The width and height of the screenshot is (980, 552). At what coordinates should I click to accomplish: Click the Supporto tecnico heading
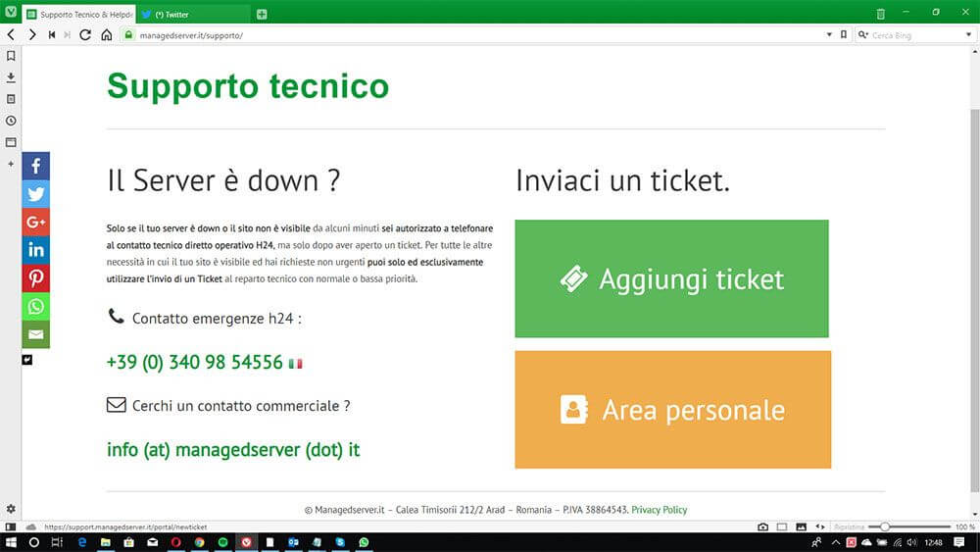tap(248, 85)
